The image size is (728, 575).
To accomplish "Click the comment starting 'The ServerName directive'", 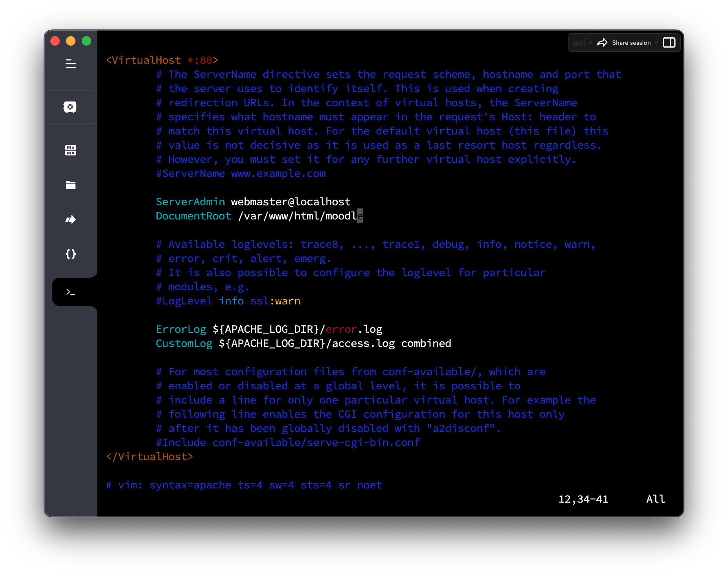I will (389, 74).
